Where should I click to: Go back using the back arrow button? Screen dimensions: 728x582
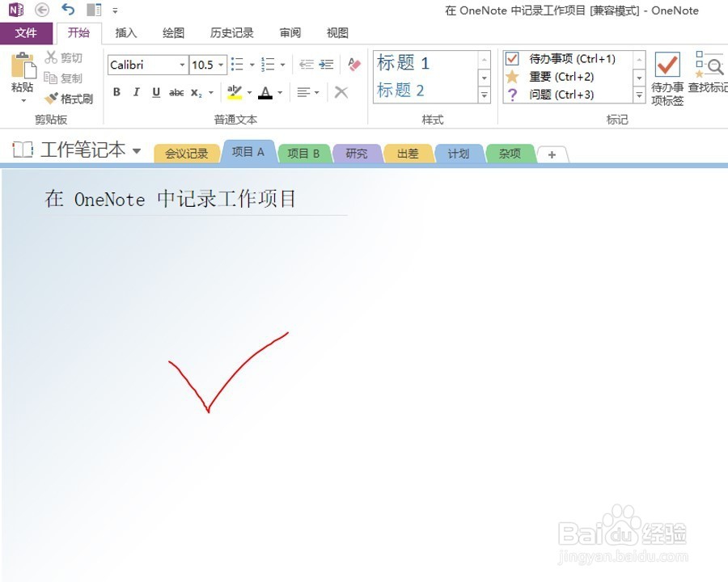pos(42,10)
